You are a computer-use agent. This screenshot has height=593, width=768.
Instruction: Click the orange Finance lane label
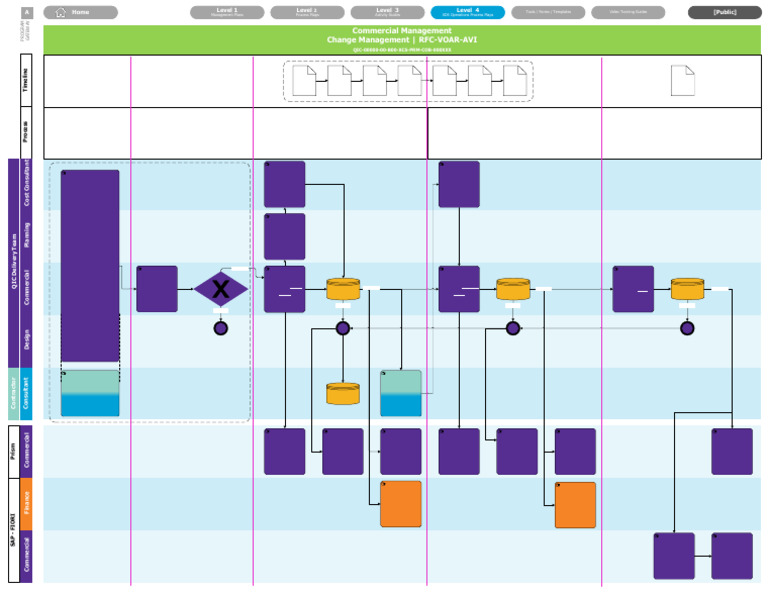[x=26, y=504]
